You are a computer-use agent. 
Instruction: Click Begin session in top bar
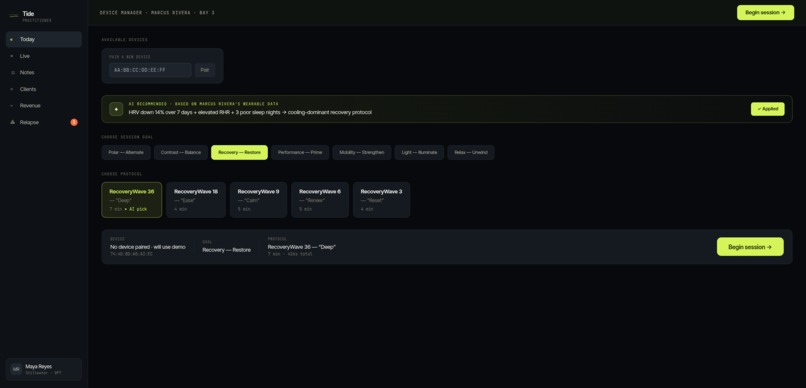pyautogui.click(x=765, y=12)
